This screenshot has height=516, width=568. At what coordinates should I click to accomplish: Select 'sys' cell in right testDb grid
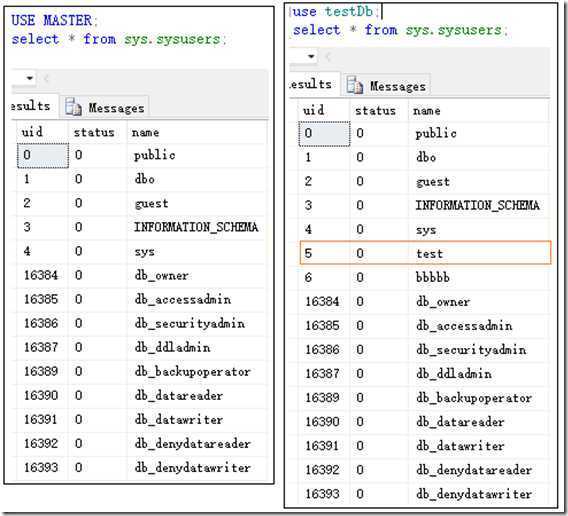tap(479, 229)
